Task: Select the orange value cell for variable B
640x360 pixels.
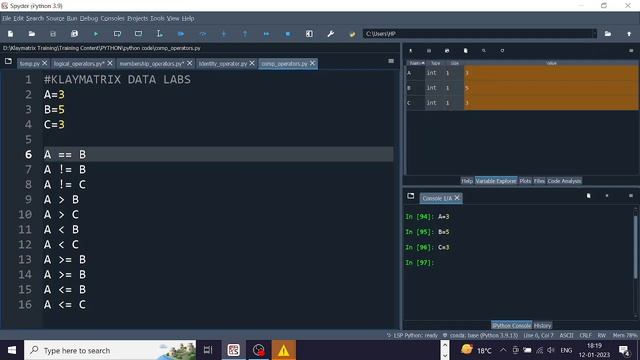Action: 551,88
